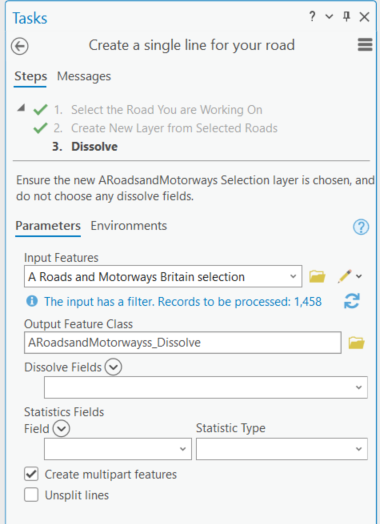Go back using the circular arrow icon
The width and height of the screenshot is (380, 524).
pos(19,46)
